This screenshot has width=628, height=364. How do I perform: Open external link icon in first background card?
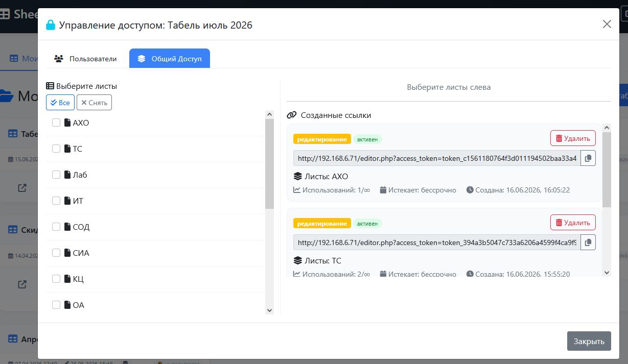point(22,187)
